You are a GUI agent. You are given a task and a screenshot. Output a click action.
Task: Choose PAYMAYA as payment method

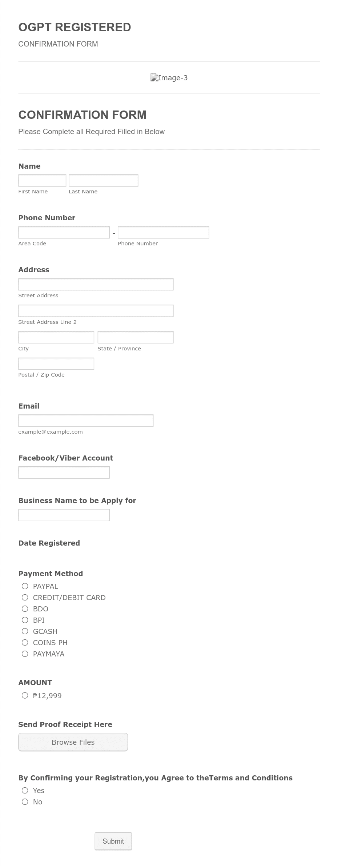pyautogui.click(x=25, y=654)
